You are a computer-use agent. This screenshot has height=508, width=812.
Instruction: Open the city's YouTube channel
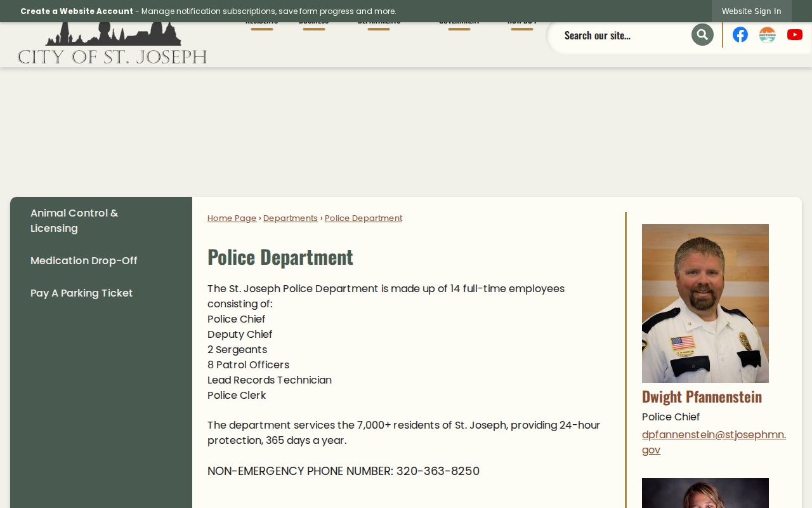pyautogui.click(x=795, y=34)
